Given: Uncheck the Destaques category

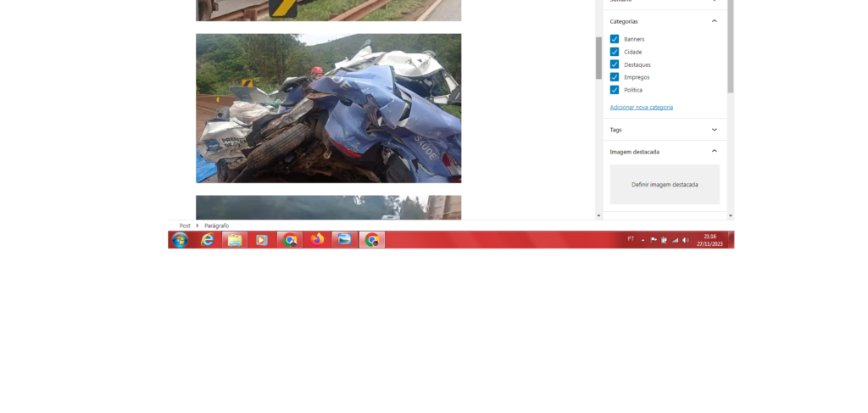Looking at the screenshot, I should [x=615, y=64].
